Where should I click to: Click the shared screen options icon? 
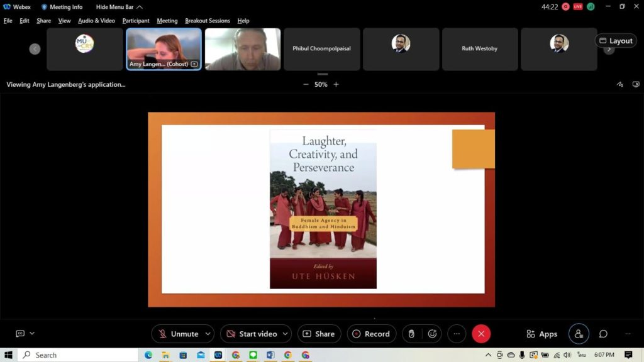coord(636,85)
